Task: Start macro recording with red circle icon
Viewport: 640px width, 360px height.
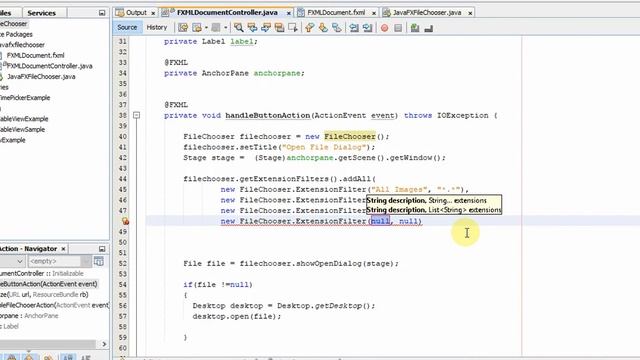Action: coord(384,28)
